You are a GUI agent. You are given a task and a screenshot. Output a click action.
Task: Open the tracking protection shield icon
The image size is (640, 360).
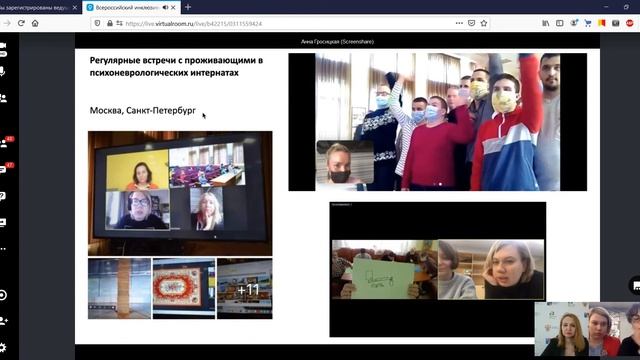(x=98, y=23)
